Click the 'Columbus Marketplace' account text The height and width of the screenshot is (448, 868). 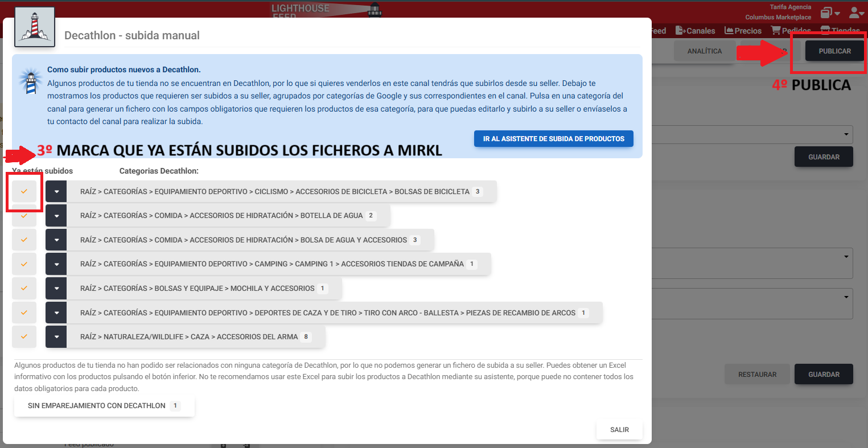[778, 17]
